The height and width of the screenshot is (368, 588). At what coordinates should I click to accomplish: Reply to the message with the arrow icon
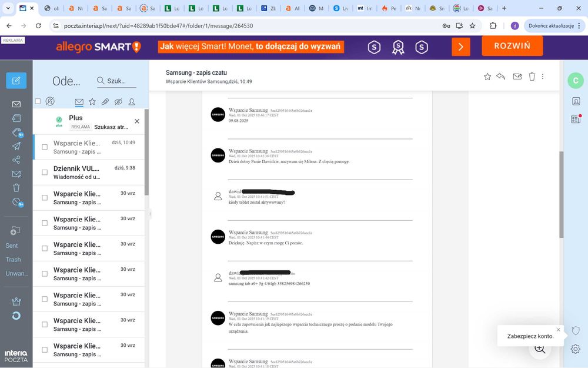[500, 77]
